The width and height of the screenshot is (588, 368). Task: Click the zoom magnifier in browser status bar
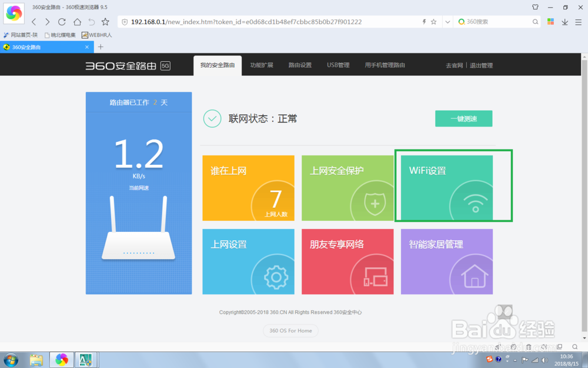pos(574,347)
